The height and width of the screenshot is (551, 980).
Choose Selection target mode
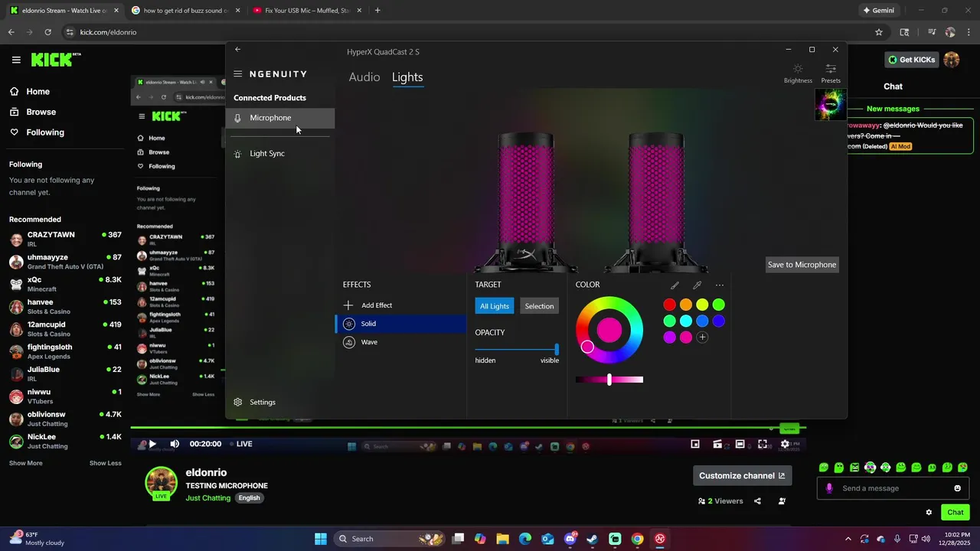coord(539,306)
